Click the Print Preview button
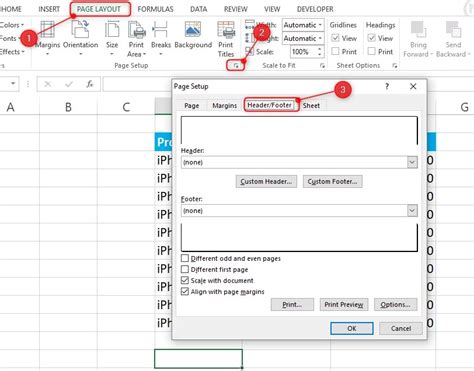The width and height of the screenshot is (474, 371). click(344, 305)
